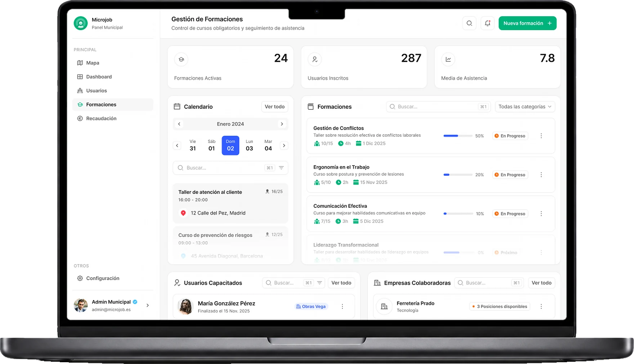Open filter icon in Usuarios Capacitados search
The image size is (634, 364).
[320, 283]
